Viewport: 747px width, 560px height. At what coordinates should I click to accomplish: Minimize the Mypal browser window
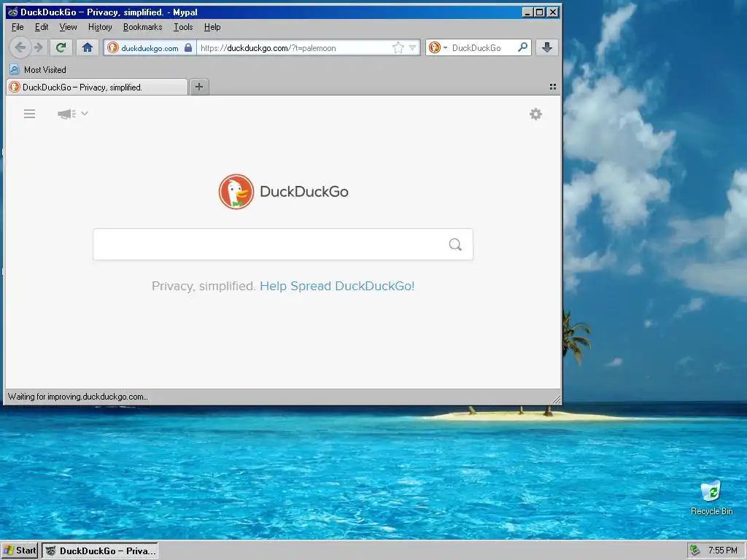pos(527,12)
